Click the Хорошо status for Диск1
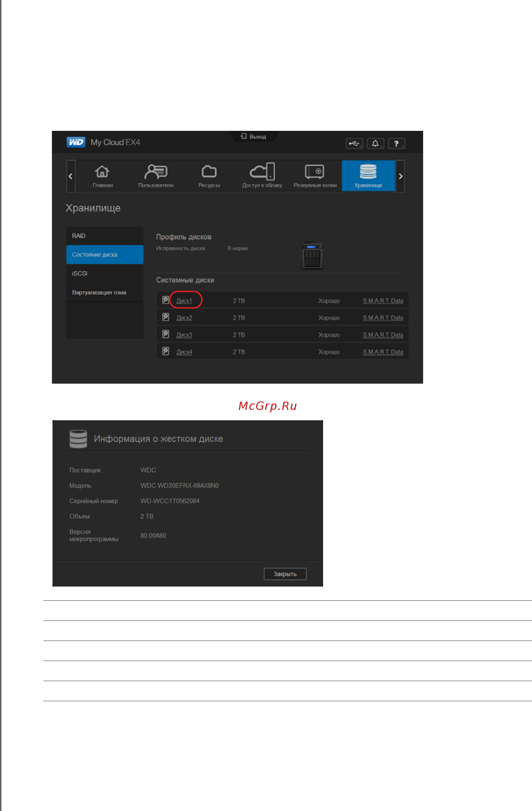The height and width of the screenshot is (811, 532). click(329, 301)
